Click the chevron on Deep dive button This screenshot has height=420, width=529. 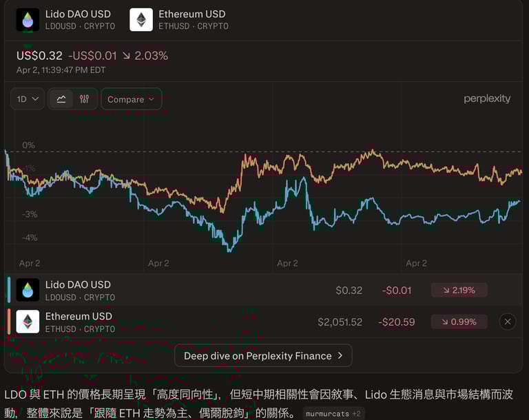pyautogui.click(x=340, y=355)
